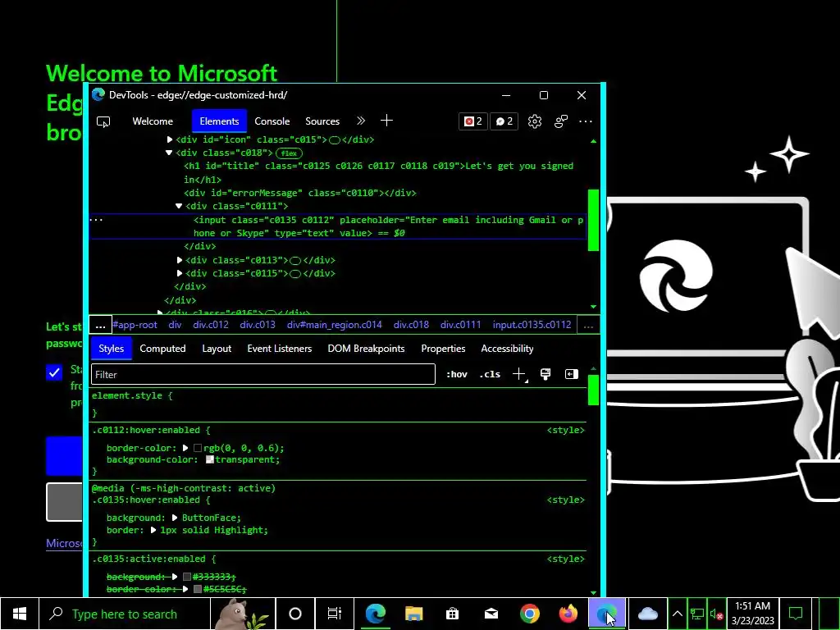Select the Styles pane tab
840x630 pixels.
pyautogui.click(x=112, y=349)
